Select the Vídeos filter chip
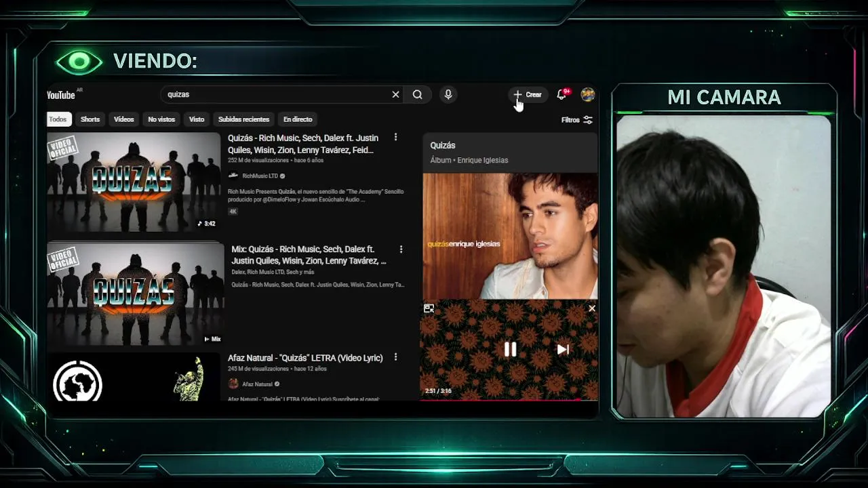Image resolution: width=868 pixels, height=488 pixels. click(x=124, y=119)
